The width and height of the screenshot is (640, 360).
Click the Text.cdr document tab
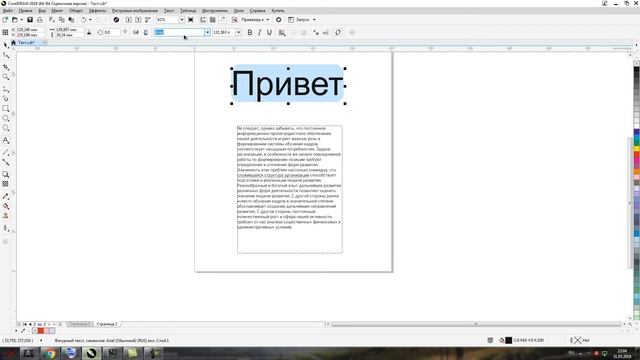[26, 42]
